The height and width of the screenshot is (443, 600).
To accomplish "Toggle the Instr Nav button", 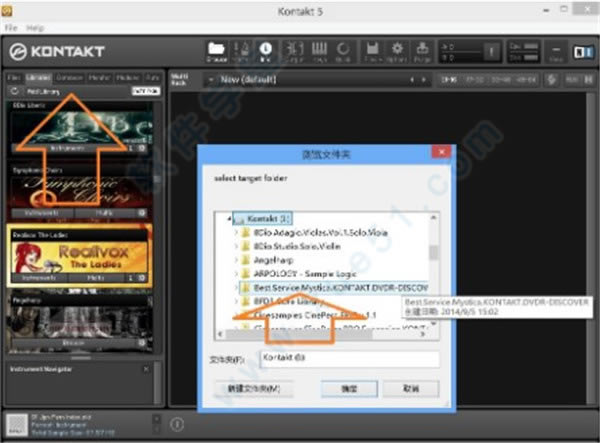I will 146,91.
